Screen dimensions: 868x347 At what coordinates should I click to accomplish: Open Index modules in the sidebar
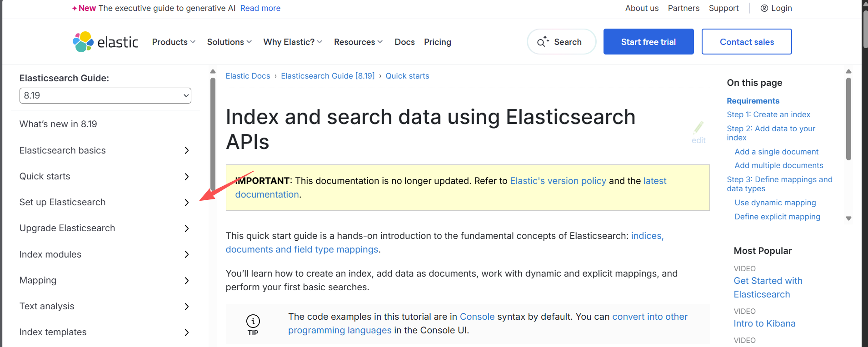(x=50, y=254)
